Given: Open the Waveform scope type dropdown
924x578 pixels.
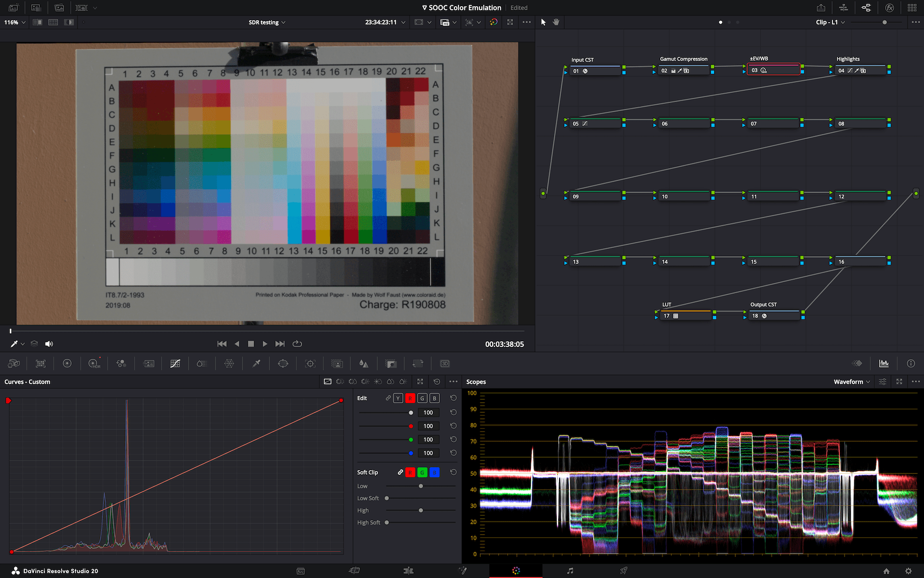Looking at the screenshot, I should pos(852,382).
